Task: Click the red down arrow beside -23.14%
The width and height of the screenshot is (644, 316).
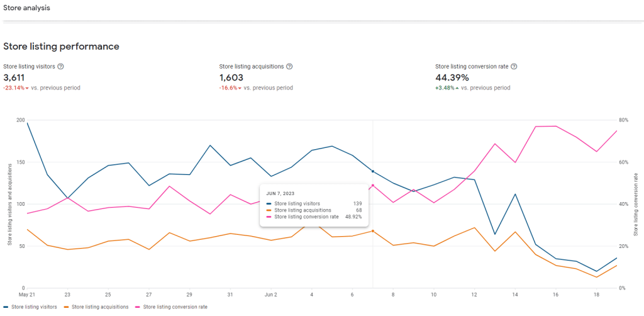Action: click(27, 88)
